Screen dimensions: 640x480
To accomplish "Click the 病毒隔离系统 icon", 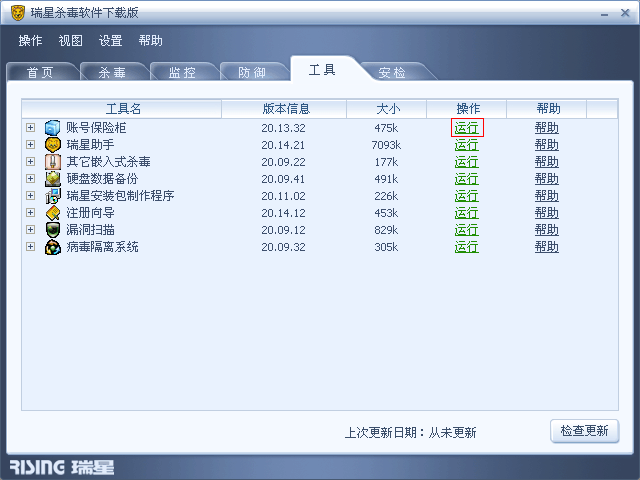I will click(53, 247).
